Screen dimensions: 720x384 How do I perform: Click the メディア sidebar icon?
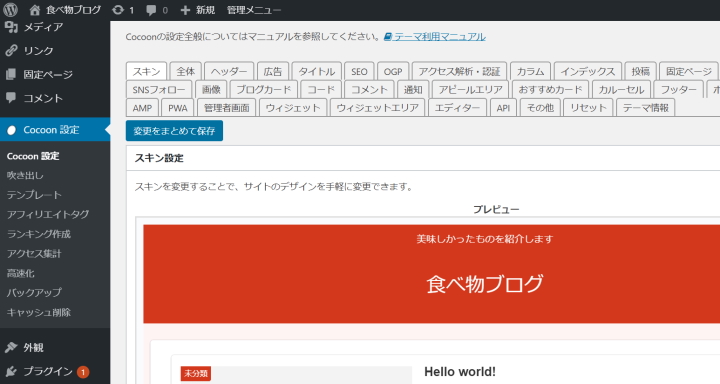11,27
